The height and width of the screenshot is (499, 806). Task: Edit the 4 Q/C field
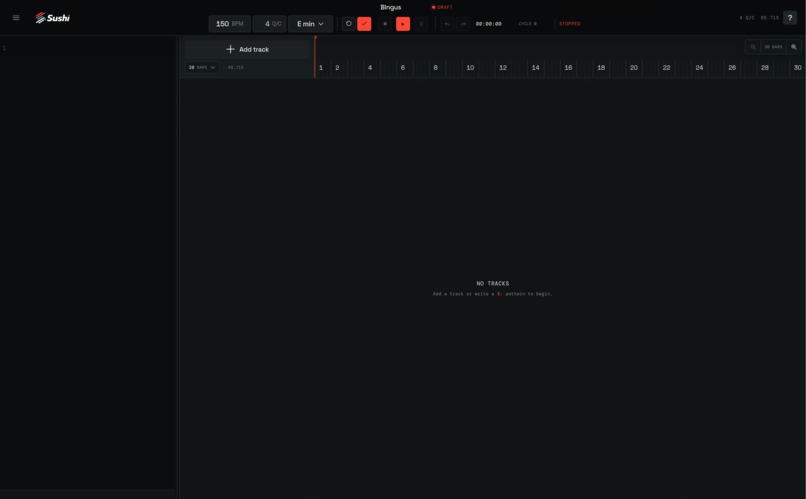coord(269,24)
